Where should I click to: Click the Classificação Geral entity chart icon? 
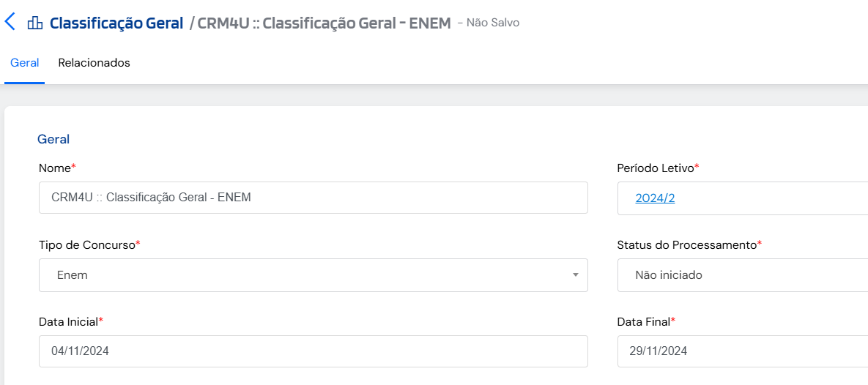(x=34, y=23)
